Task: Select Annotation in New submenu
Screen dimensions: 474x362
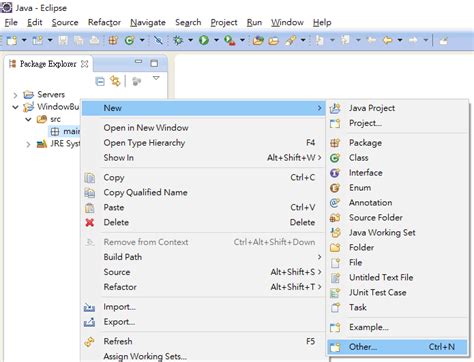Action: coord(397,203)
